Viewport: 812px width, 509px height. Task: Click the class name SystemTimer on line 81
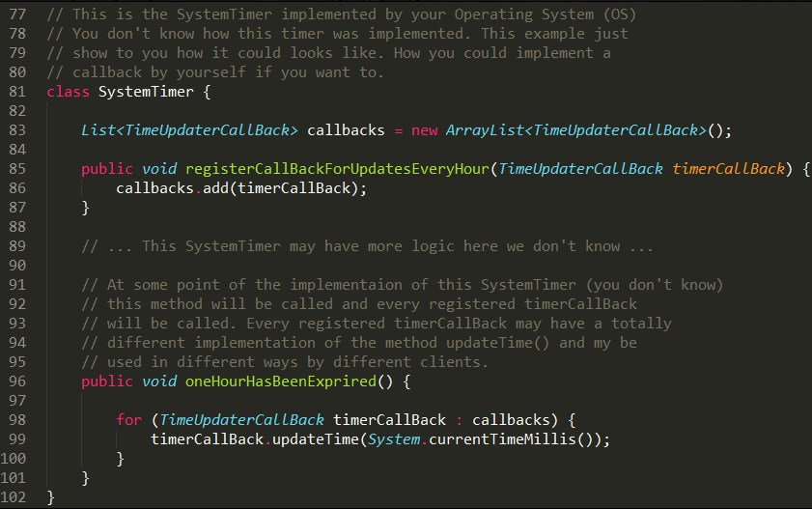[146, 92]
